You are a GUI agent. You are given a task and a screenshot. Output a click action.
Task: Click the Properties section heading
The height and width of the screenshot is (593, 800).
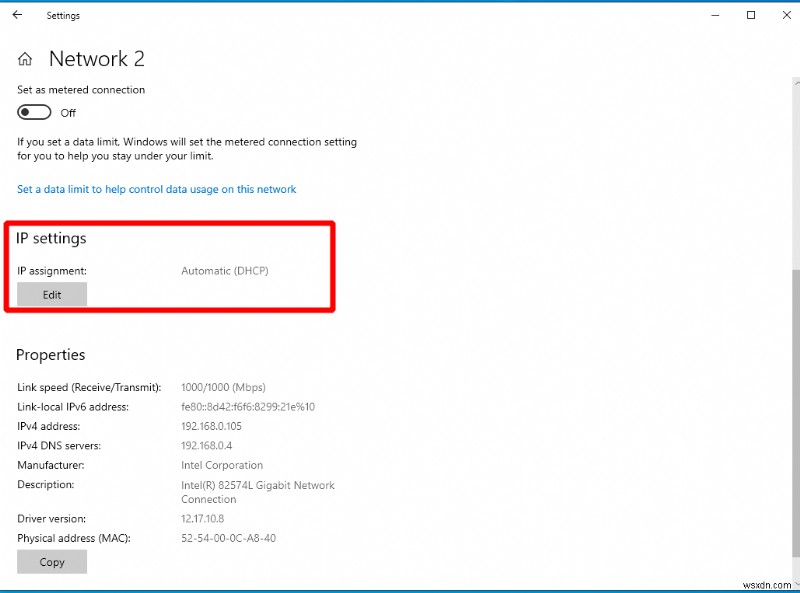pos(51,354)
